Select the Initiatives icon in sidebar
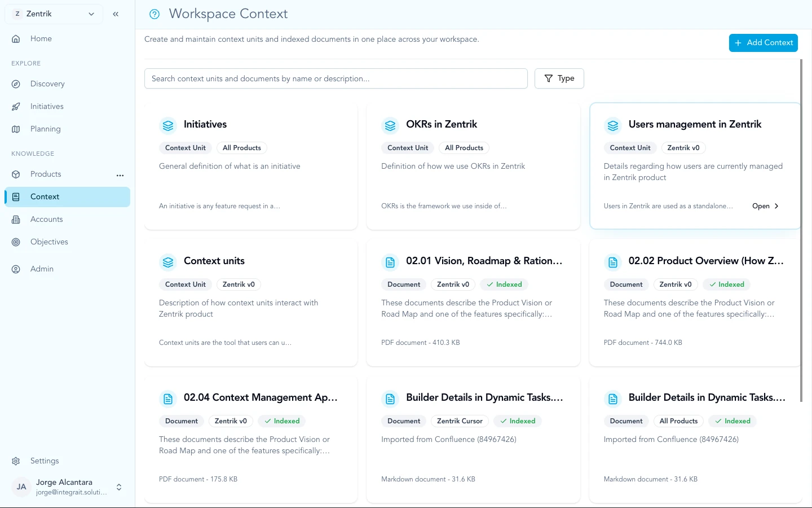 point(16,106)
